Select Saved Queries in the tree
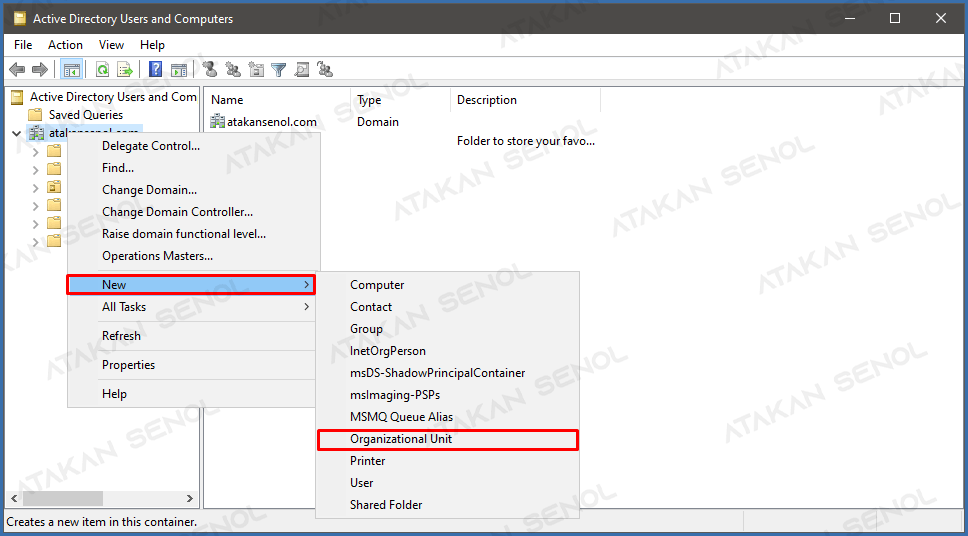The width and height of the screenshot is (968, 536). [x=86, y=115]
